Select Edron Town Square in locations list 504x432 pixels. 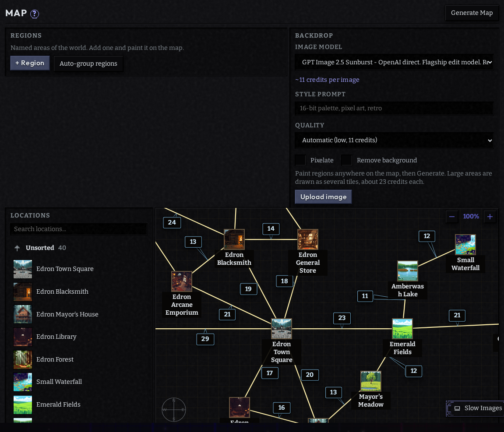click(x=79, y=269)
